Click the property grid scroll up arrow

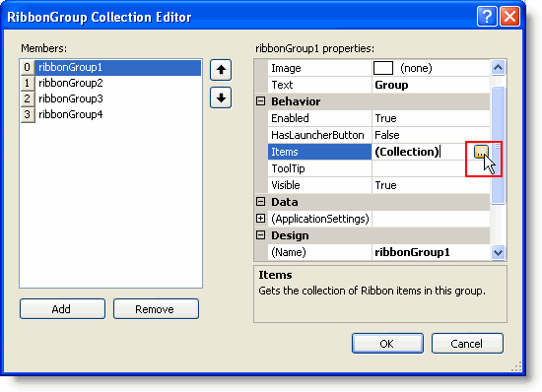pos(498,68)
